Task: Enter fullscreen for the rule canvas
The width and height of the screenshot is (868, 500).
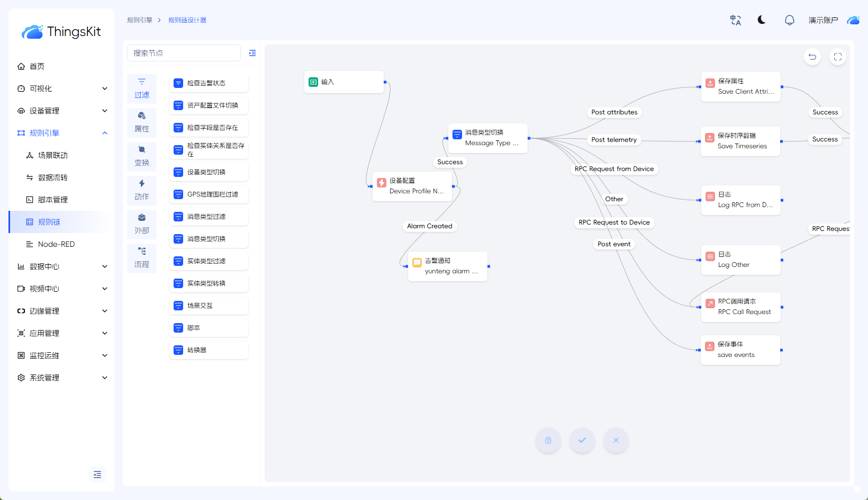Action: pyautogui.click(x=837, y=57)
